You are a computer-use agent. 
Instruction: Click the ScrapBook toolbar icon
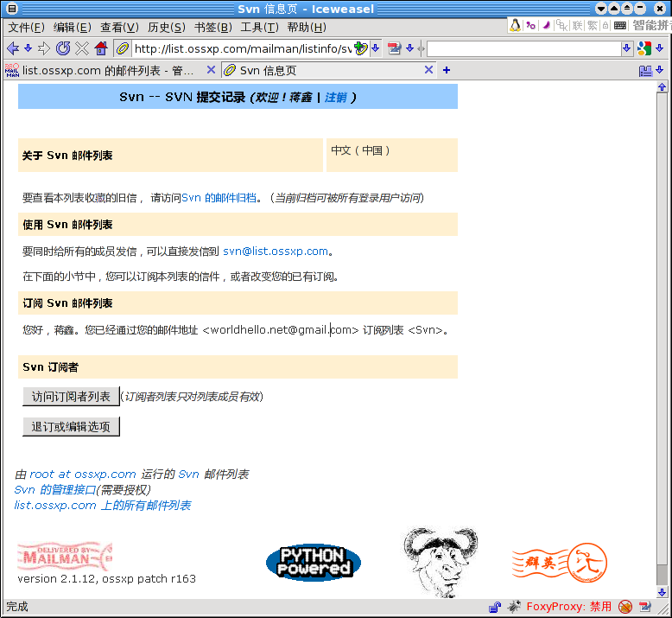(394, 48)
